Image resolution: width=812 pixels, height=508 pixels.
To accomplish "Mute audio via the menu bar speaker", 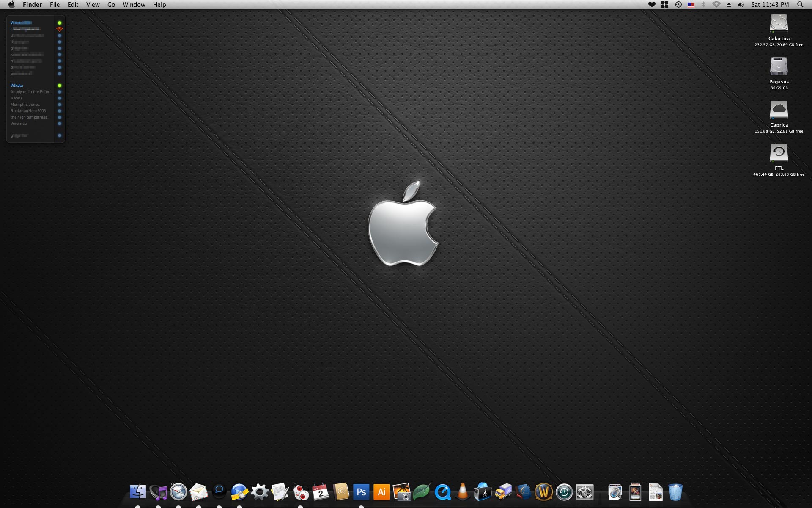I will (741, 4).
